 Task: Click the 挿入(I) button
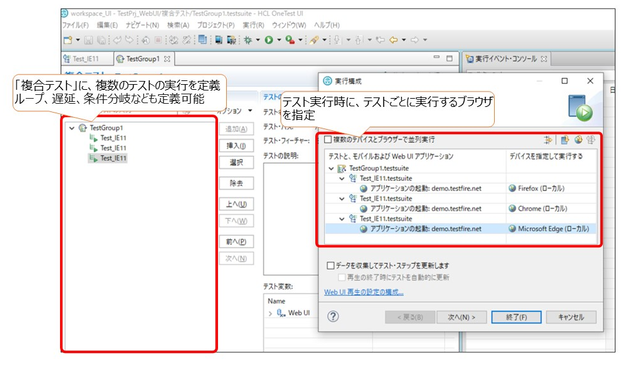tap(236, 145)
